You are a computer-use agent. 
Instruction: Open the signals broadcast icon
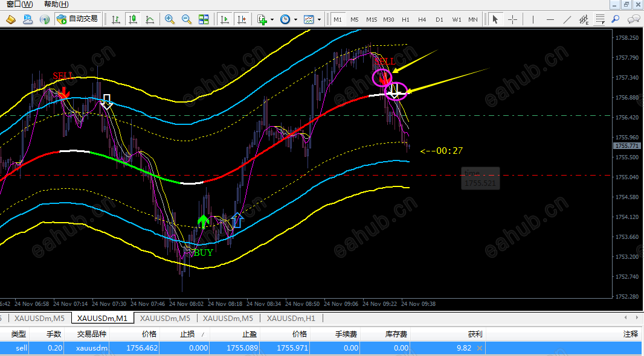[44, 19]
